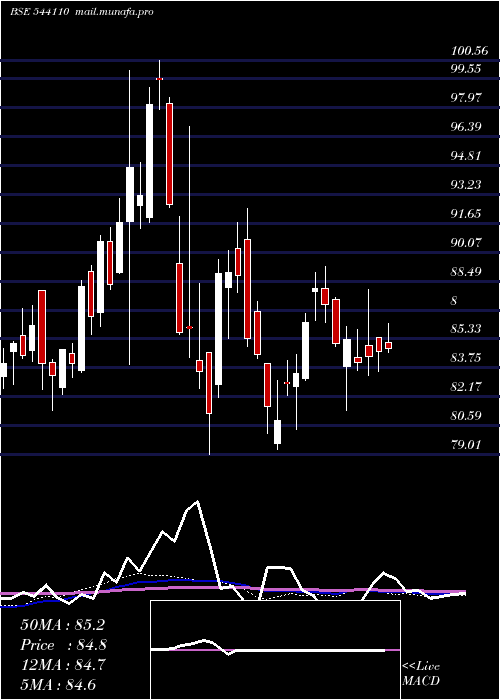This screenshot has height=700, width=500.
Task: Click the MACD line peak inside inset box
Action: (205, 640)
